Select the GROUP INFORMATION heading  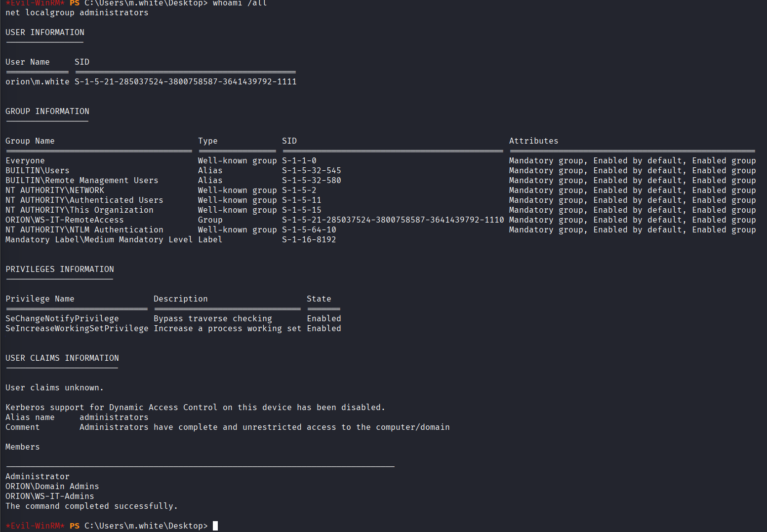click(x=47, y=112)
